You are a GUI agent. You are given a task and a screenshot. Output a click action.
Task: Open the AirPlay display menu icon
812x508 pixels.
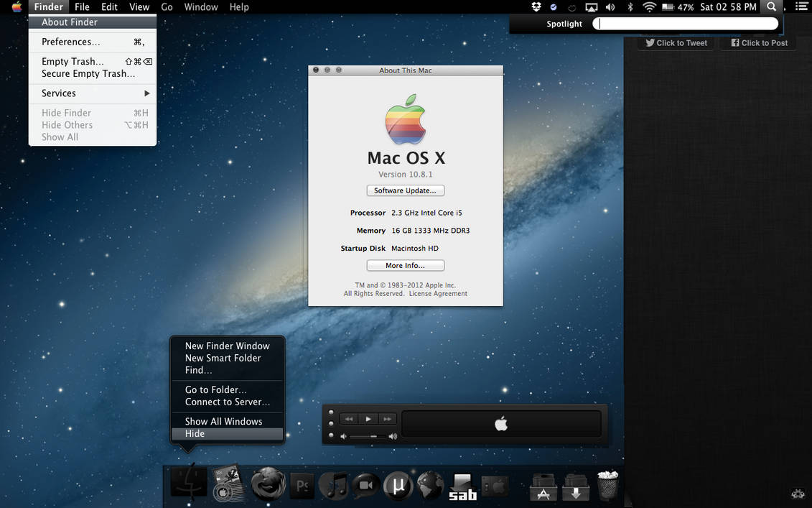pos(591,7)
